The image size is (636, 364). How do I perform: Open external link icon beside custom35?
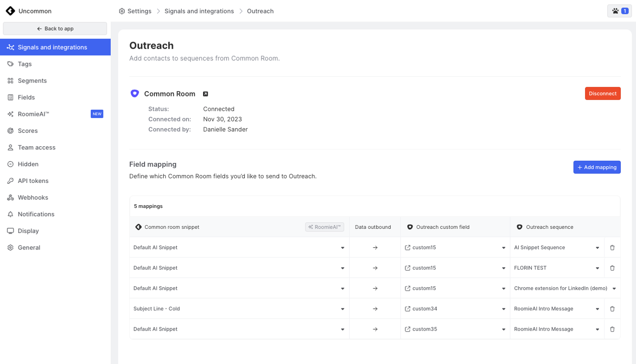[x=407, y=329]
